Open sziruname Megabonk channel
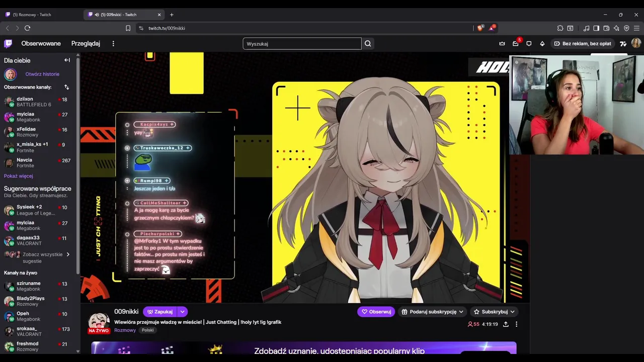The height and width of the screenshot is (362, 644). (37, 286)
